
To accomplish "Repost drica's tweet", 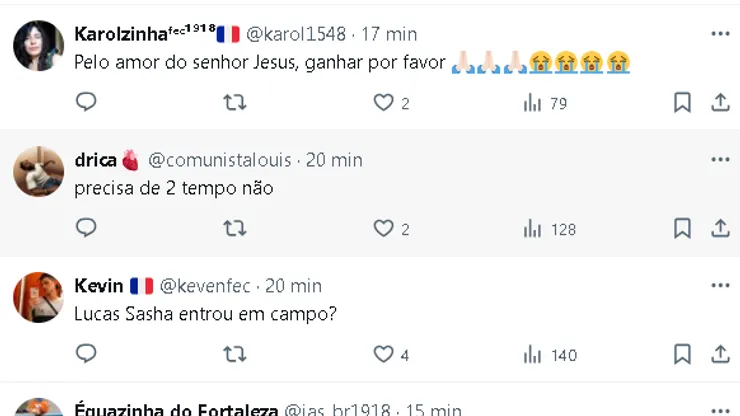I will click(x=234, y=228).
